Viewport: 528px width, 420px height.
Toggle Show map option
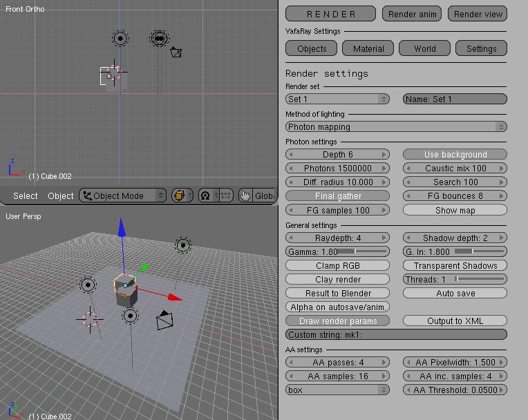pyautogui.click(x=455, y=210)
